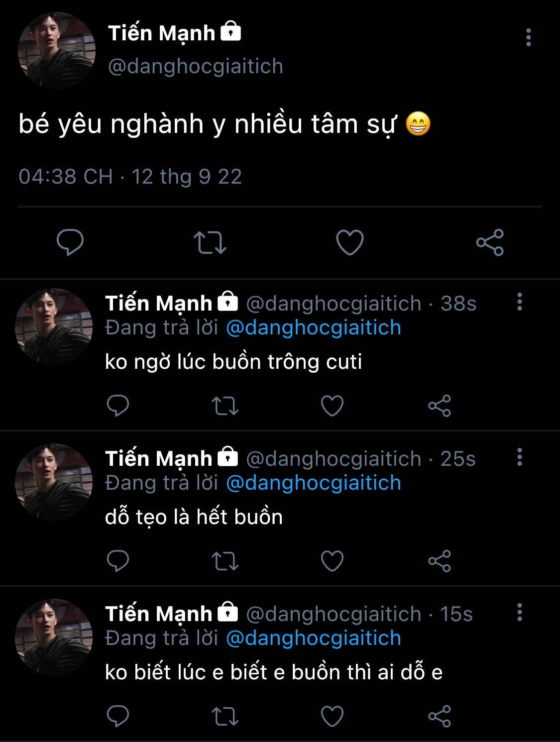Share the main tweet
Viewport: 560px width, 742px height.
tap(490, 242)
